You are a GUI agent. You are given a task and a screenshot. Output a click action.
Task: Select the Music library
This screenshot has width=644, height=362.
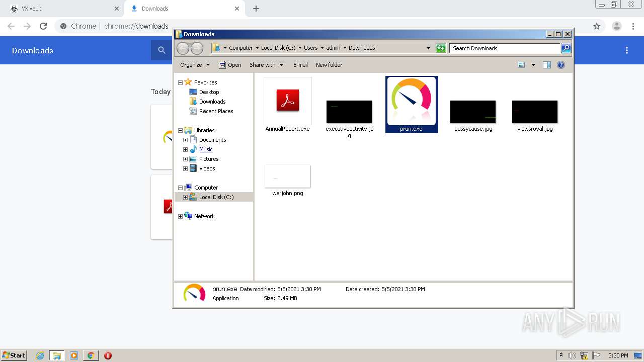[x=206, y=149]
